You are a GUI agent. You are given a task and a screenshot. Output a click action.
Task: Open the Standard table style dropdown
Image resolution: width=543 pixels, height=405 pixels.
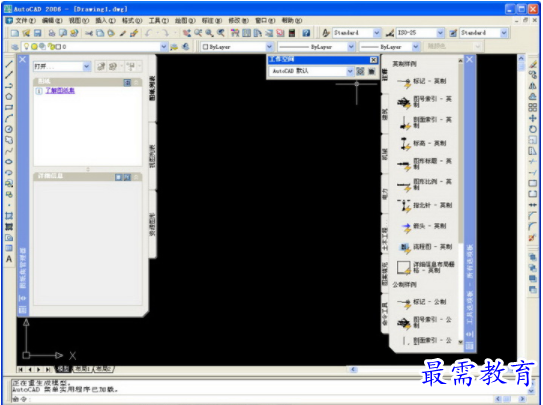pos(504,33)
